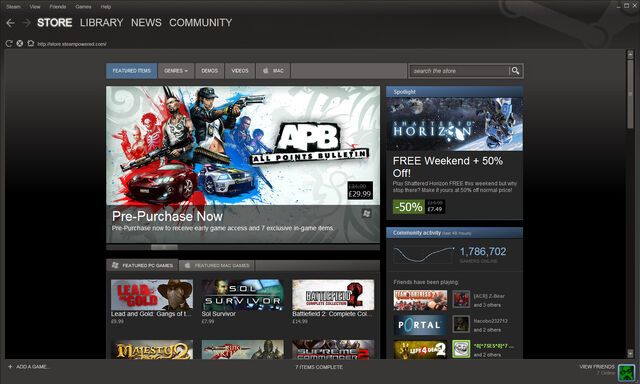
Task: Reload the store page
Action: (9, 43)
